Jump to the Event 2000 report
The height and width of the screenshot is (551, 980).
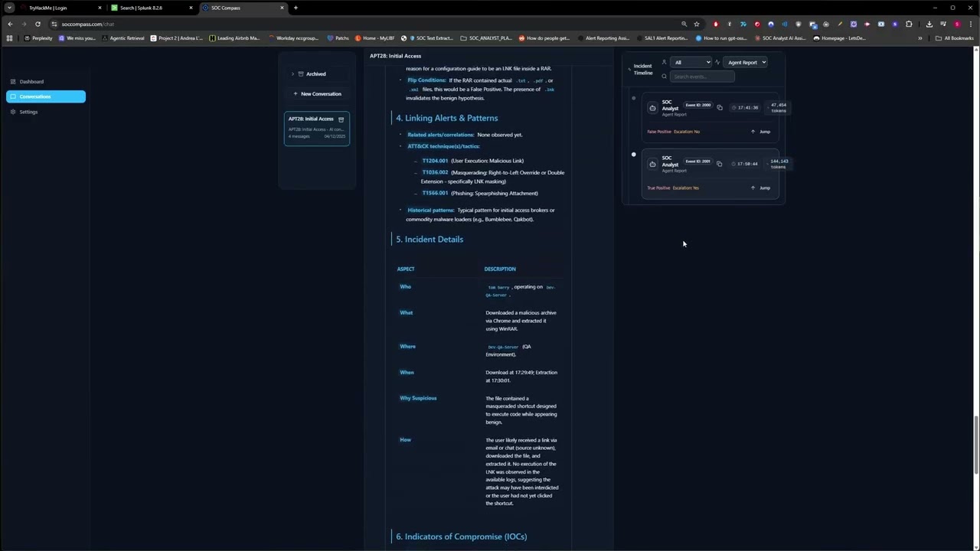(760, 132)
